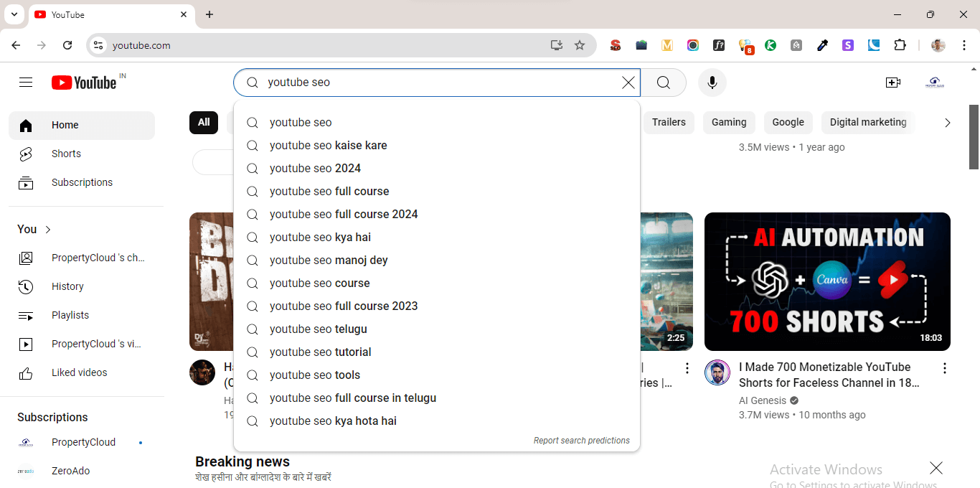Viewport: 980px width, 488px height.
Task: Open a new browser tab
Action: tap(209, 14)
